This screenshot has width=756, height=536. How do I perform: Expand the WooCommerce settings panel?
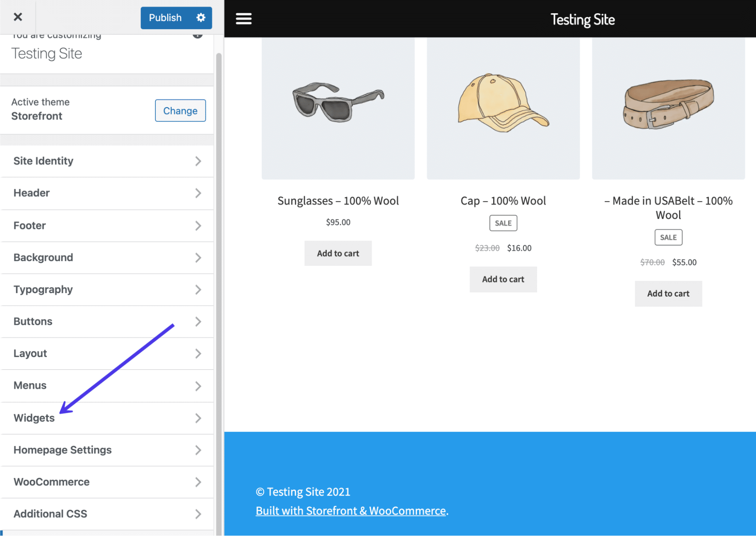107,482
